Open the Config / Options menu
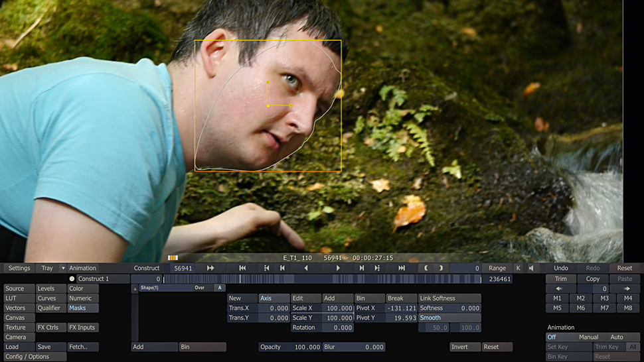The image size is (644, 362). [x=35, y=357]
